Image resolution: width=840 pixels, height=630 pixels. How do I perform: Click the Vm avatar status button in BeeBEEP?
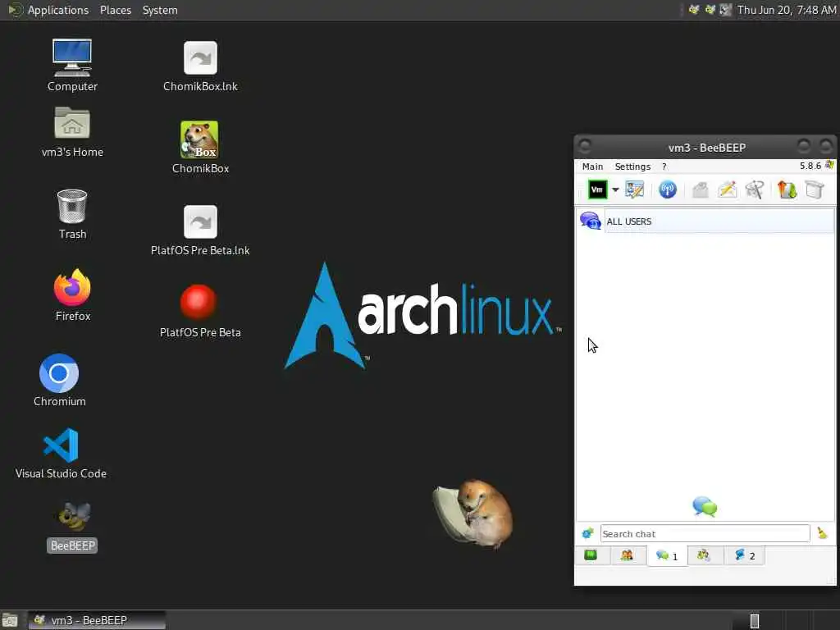click(597, 189)
